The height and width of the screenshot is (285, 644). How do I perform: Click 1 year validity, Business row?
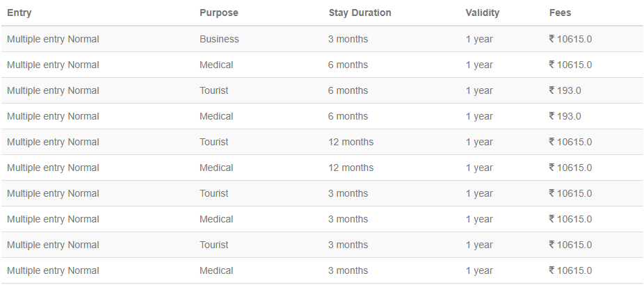pos(479,39)
